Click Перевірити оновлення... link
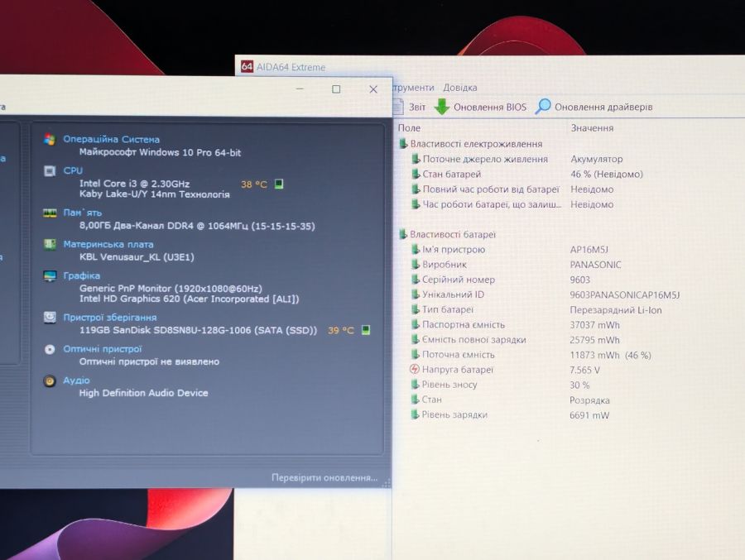The width and height of the screenshot is (745, 560). 324,477
